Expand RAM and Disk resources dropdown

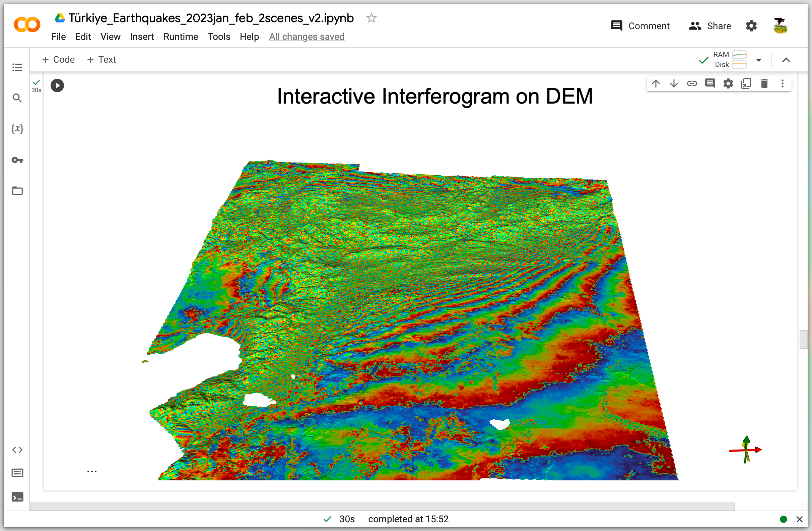759,60
